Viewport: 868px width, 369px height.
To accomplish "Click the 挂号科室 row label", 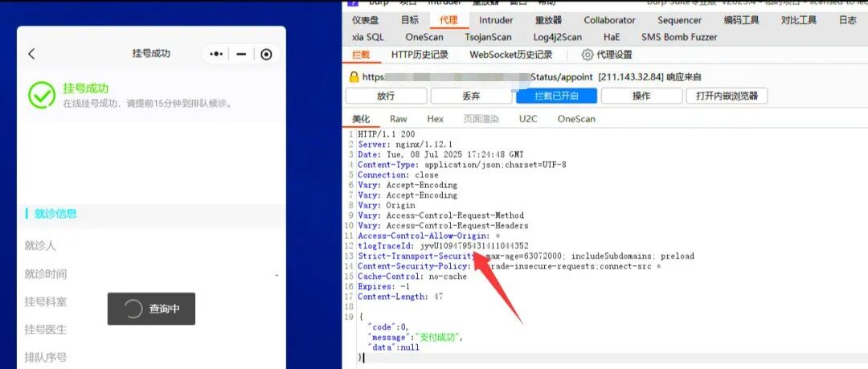I will point(45,302).
